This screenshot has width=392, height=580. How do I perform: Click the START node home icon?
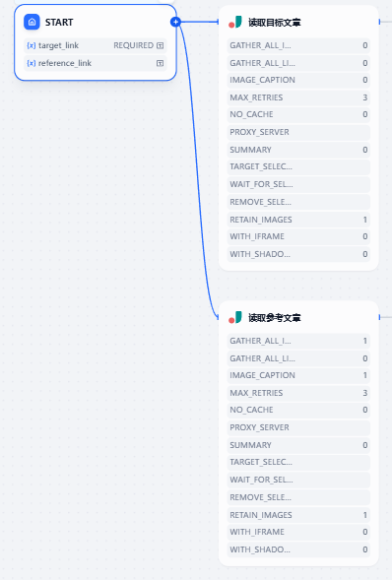click(32, 23)
